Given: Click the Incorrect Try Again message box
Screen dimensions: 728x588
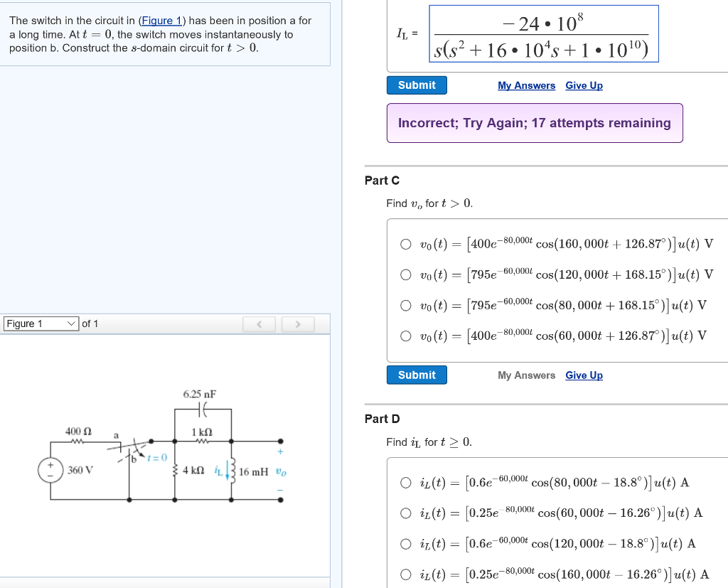Looking at the screenshot, I should coord(535,122).
